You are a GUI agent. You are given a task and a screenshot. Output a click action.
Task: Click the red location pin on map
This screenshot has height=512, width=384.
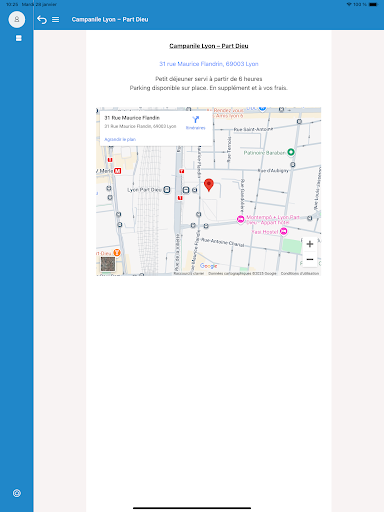[209, 185]
